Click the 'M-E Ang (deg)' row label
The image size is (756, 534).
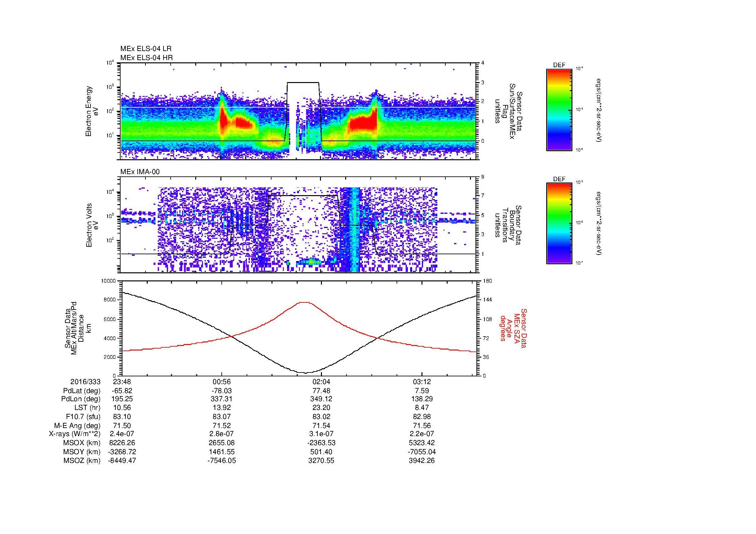[77, 425]
